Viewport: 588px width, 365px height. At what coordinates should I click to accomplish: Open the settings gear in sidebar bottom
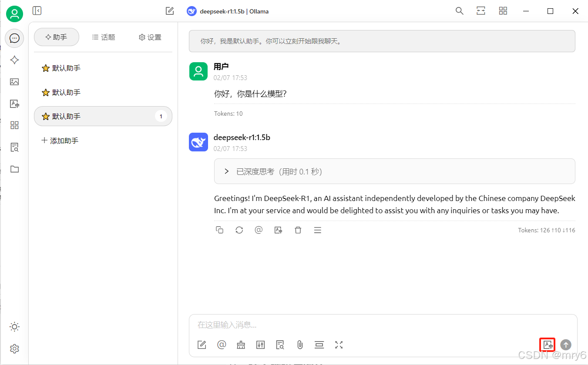[x=14, y=348]
